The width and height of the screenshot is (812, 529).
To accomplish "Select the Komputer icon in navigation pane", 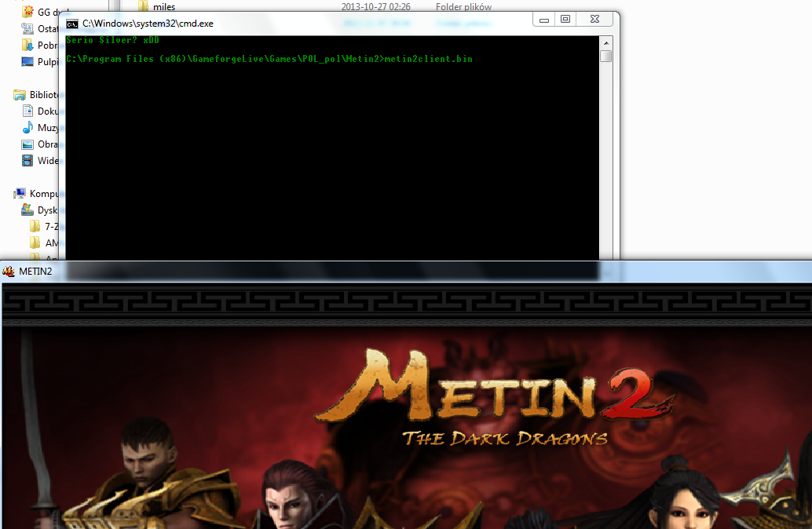I will point(20,193).
